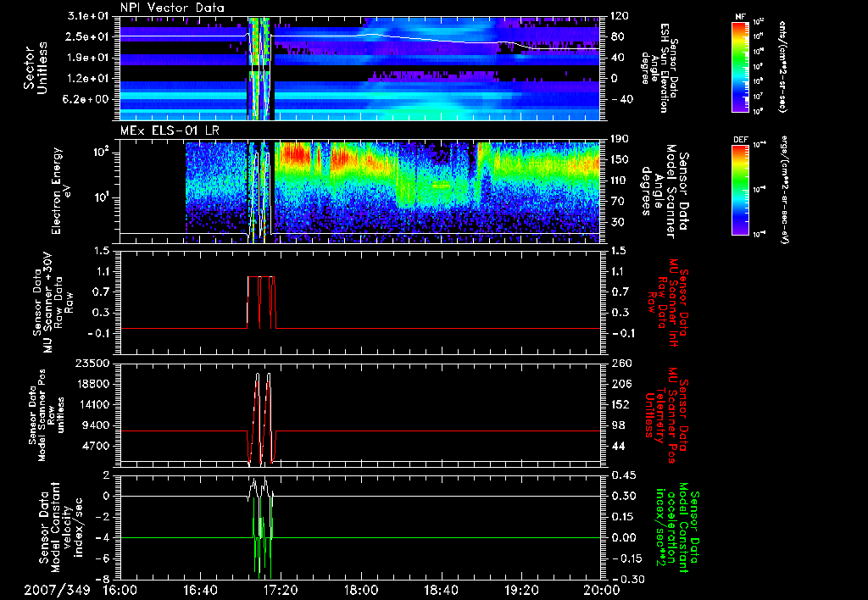Click the green Model Constant acceleration label

[x=677, y=527]
